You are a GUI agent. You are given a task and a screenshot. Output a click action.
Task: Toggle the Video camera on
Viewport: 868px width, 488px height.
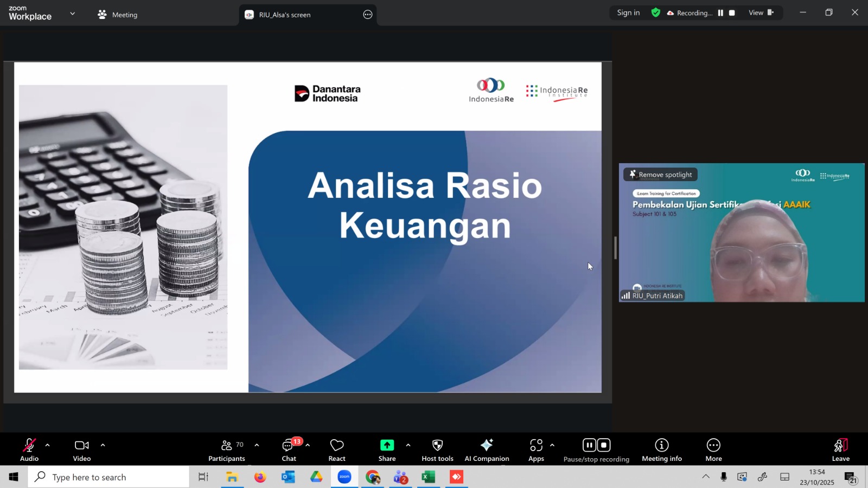click(x=82, y=450)
